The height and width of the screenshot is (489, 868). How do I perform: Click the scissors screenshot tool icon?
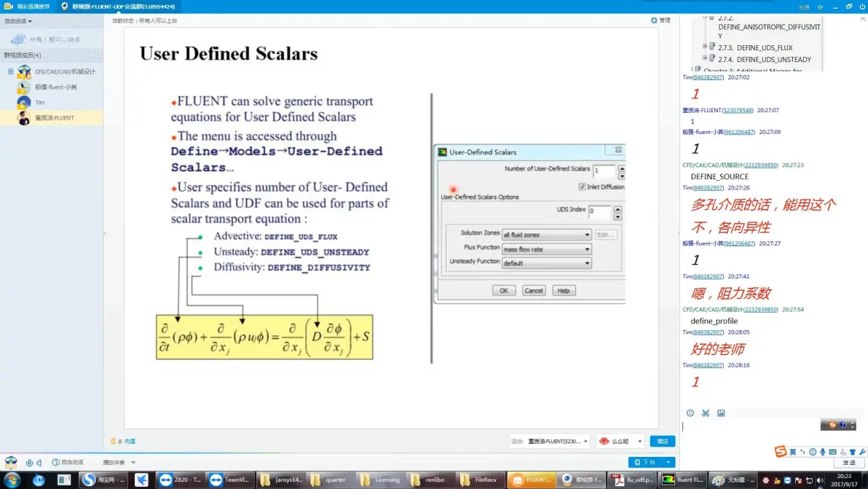coord(705,413)
